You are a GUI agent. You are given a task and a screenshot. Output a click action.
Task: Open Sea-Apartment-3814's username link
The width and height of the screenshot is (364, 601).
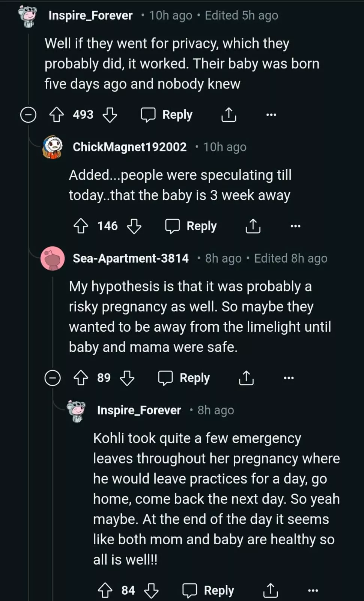131,258
